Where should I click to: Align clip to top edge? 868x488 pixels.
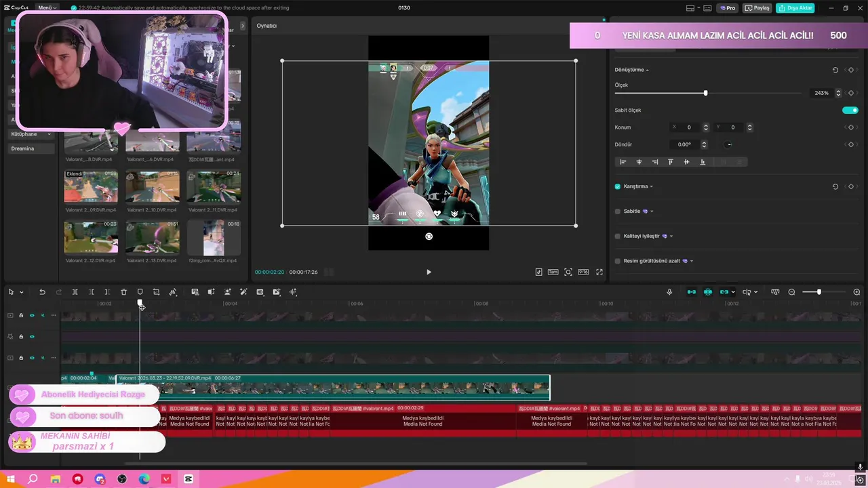(671, 162)
